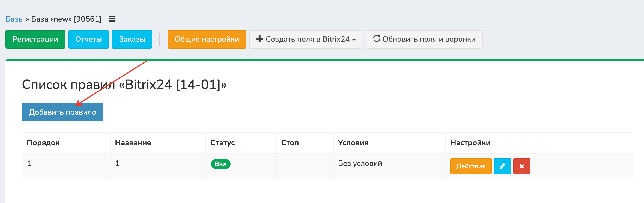The image size is (644, 203).
Task: Select the Без условий cell in rule 1
Action: (360, 163)
